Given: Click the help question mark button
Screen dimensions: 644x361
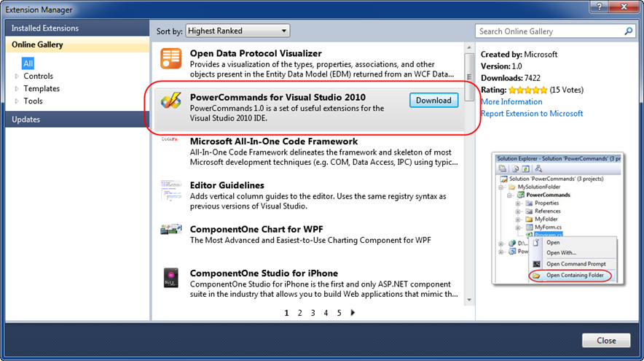Looking at the screenshot, I should point(600,7).
